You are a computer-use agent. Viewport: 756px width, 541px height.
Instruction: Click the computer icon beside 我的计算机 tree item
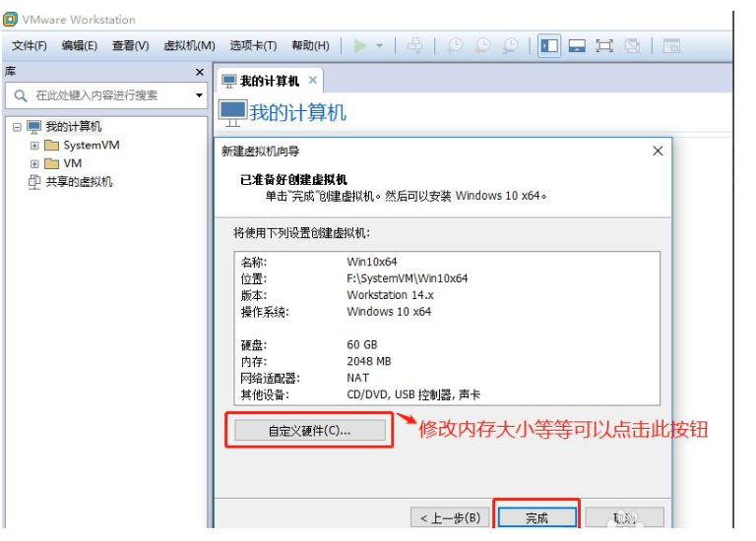(x=33, y=127)
